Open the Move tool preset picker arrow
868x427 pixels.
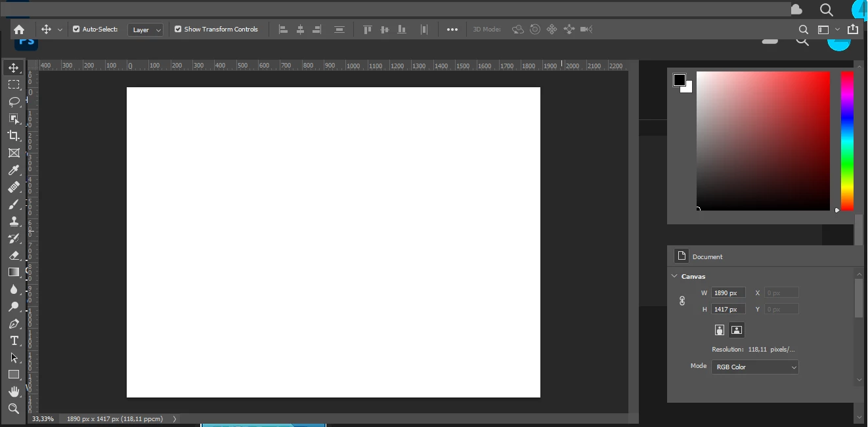point(60,30)
